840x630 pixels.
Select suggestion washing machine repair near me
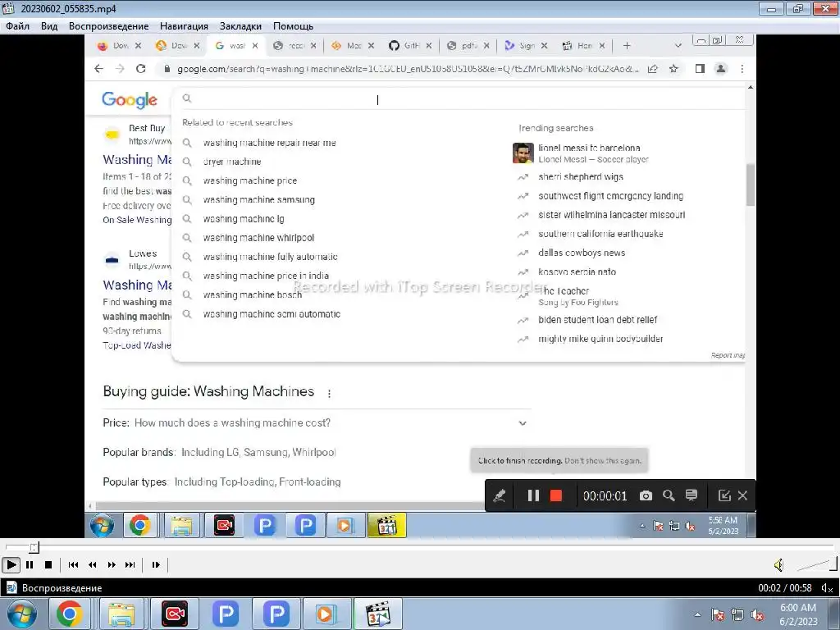[x=269, y=143]
